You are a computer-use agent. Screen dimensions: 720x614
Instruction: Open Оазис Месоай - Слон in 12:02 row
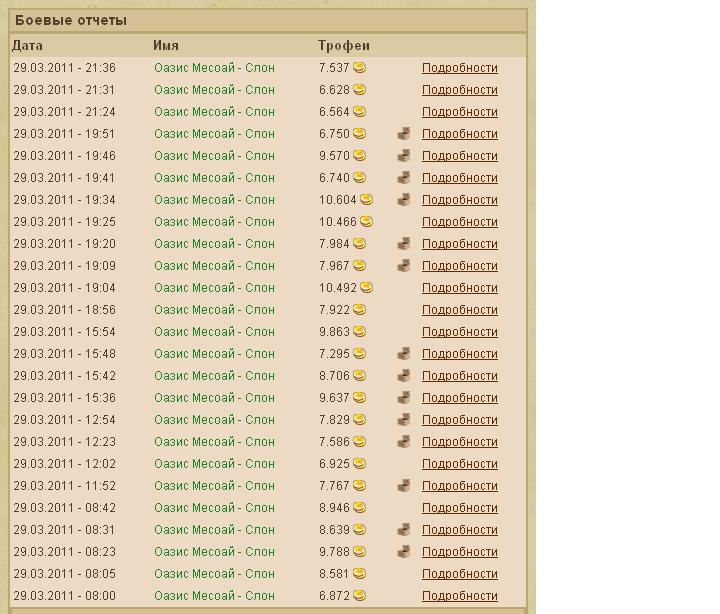pos(214,464)
